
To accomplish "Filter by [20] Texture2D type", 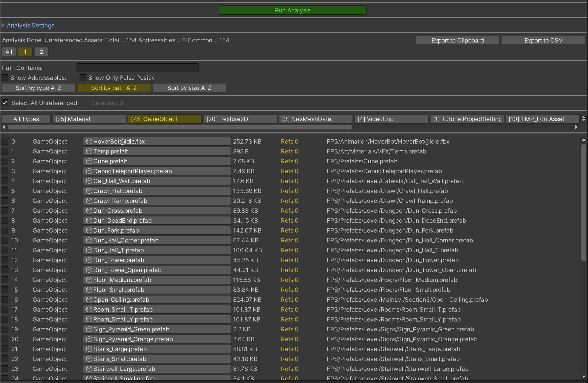I will (x=240, y=119).
